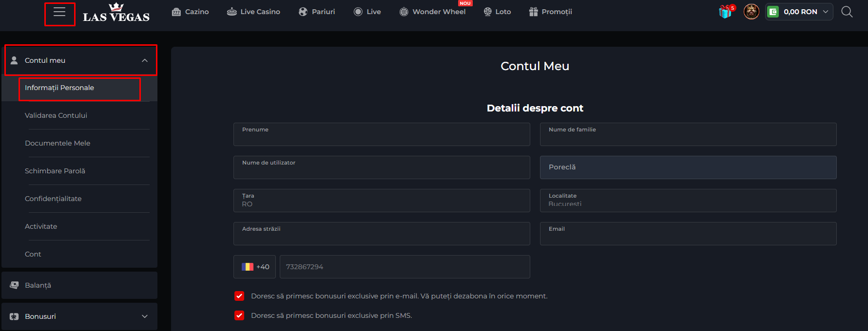This screenshot has width=868, height=331.
Task: Open Balanță in the sidebar
Action: [38, 285]
